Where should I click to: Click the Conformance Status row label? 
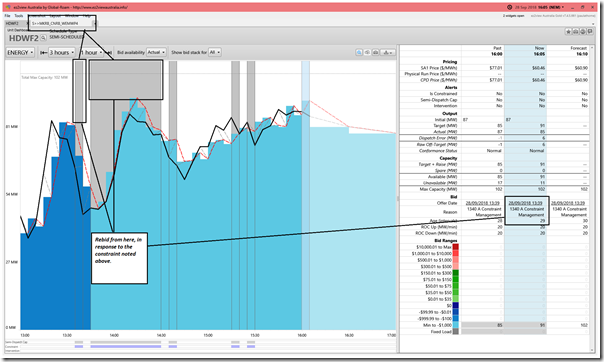pos(438,151)
